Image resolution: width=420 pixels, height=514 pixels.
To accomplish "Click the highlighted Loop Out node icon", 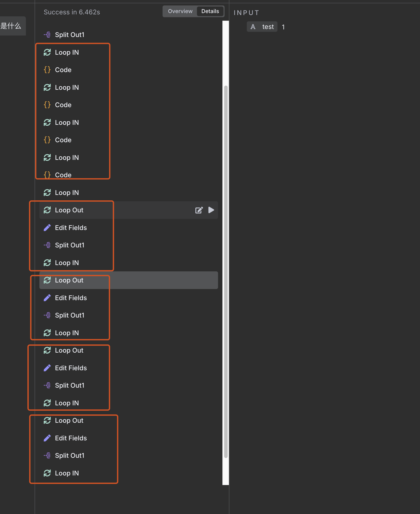I will tap(47, 280).
